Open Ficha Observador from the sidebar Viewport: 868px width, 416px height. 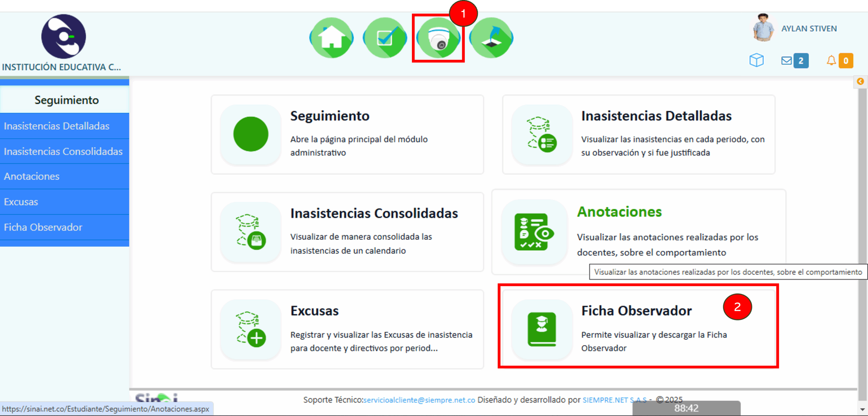pos(43,227)
